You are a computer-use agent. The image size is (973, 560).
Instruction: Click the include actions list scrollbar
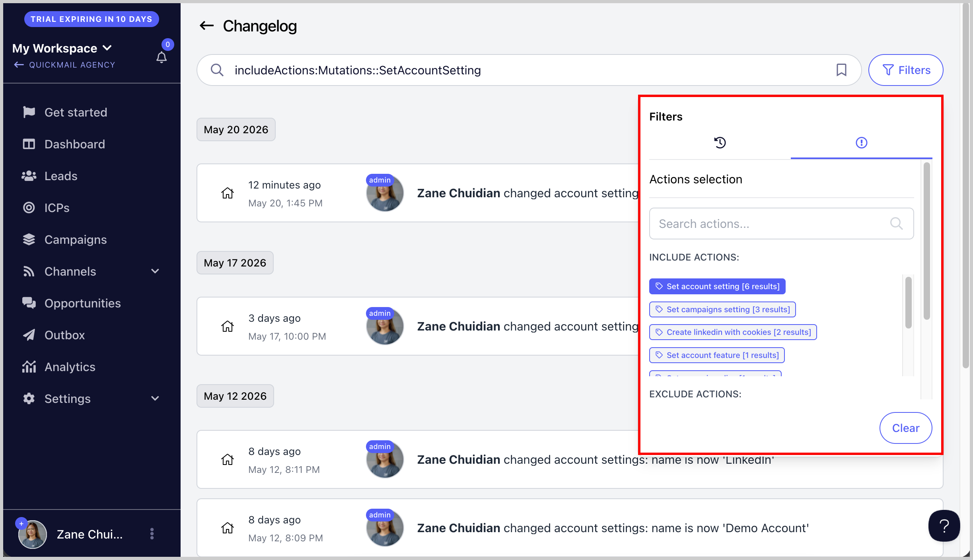click(908, 303)
